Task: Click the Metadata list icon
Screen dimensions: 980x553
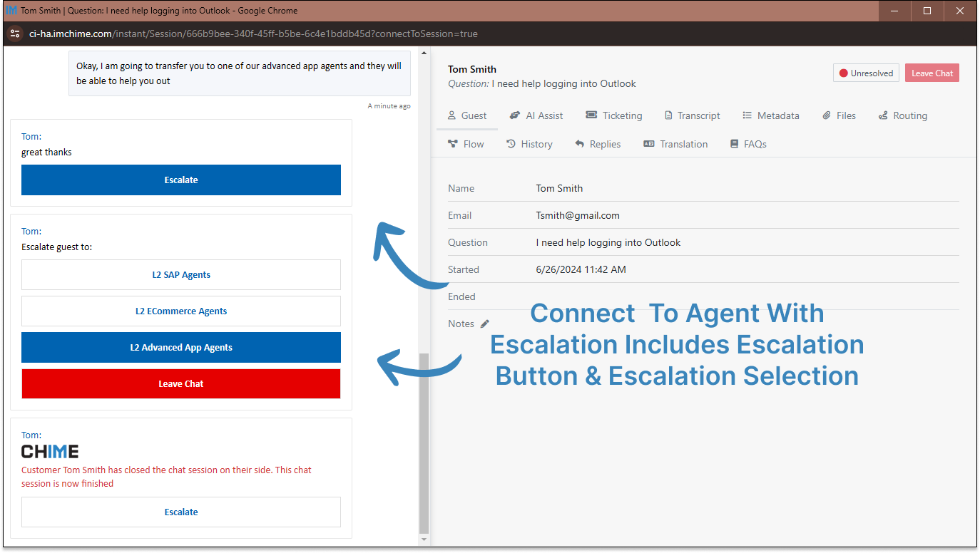Action: [747, 115]
